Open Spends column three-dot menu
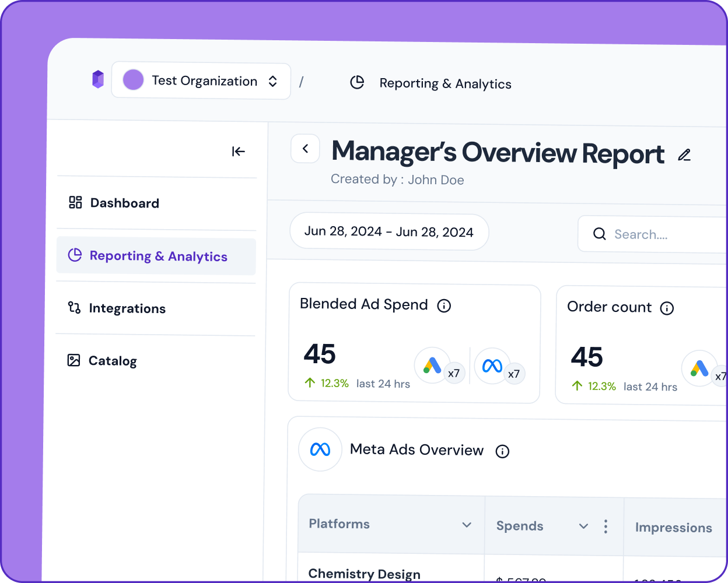 click(x=605, y=527)
